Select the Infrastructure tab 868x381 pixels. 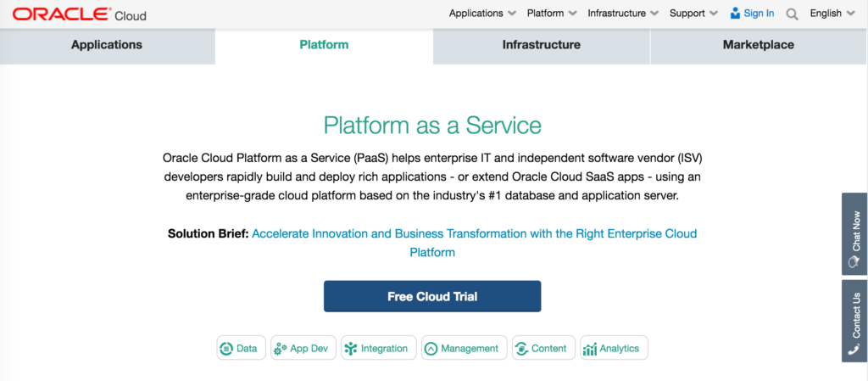click(x=542, y=45)
